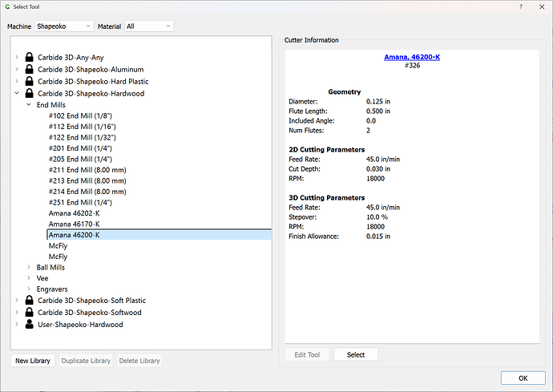Click lock icon for Shapeoko-Soft Plastic library

(x=30, y=301)
